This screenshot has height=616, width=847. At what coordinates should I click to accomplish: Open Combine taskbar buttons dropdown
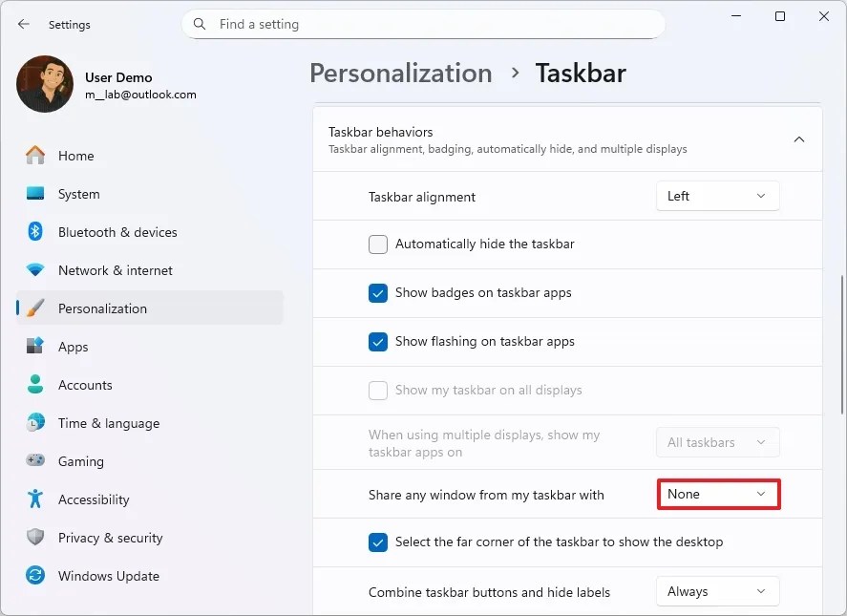tap(717, 591)
